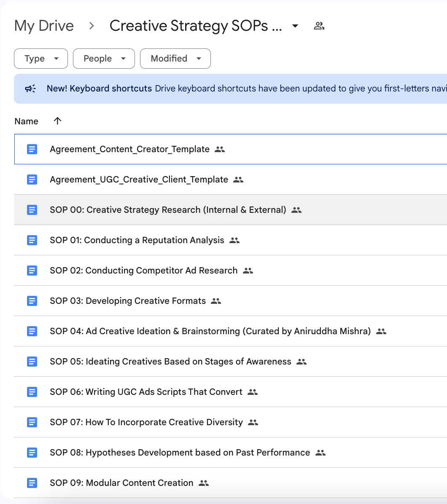Image resolution: width=447 pixels, height=504 pixels.
Task: Open the Google Docs icon for Agreement_Content_Creator_Template
Action: click(32, 149)
